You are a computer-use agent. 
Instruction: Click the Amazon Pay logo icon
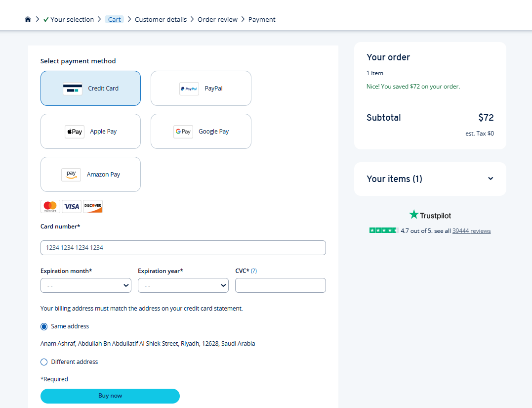pos(71,175)
